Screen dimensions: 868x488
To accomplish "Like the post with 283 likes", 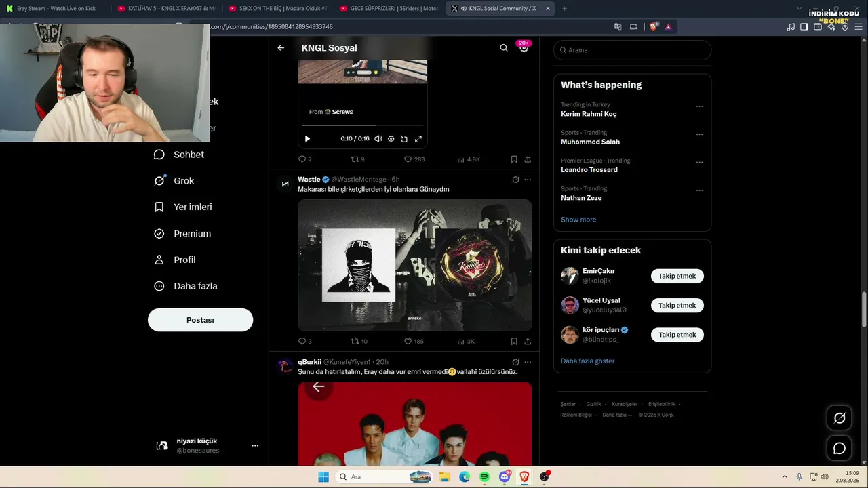I will coord(414,159).
